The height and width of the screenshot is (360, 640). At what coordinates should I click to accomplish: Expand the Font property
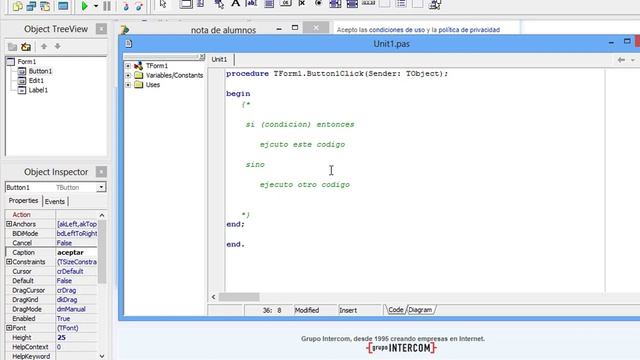click(x=9, y=328)
